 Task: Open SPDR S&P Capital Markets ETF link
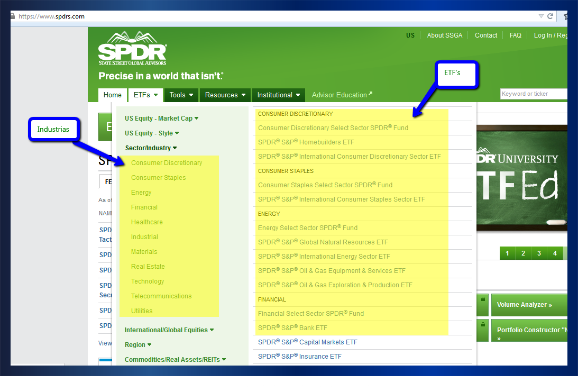click(x=308, y=342)
